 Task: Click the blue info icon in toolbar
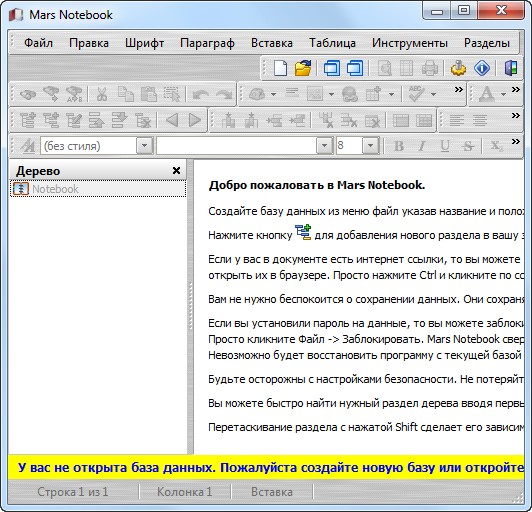(482, 68)
